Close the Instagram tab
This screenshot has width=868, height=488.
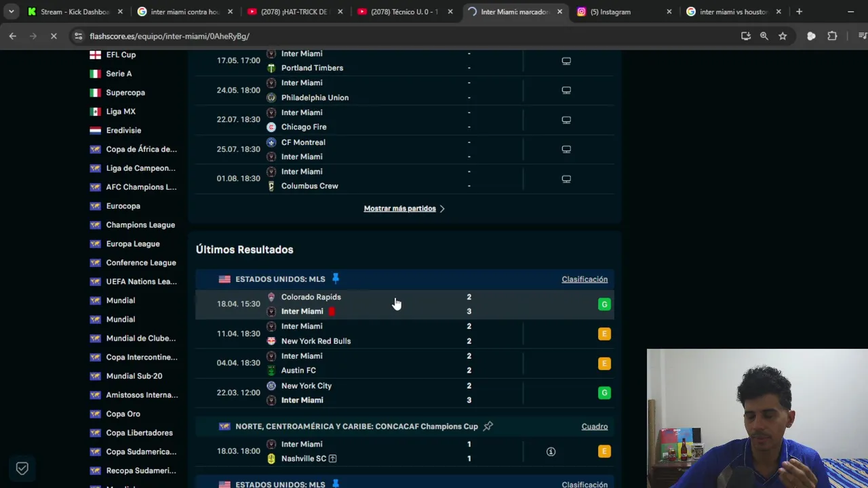coord(669,12)
